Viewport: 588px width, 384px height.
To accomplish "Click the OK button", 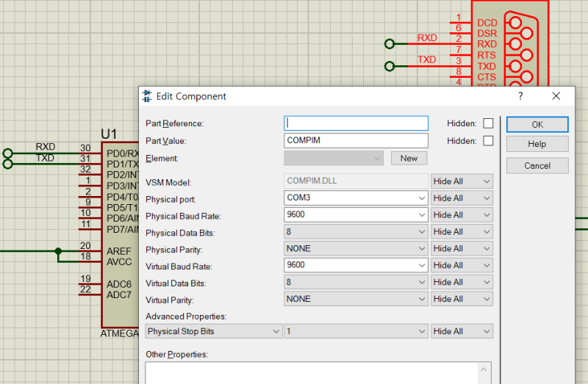I will 537,124.
